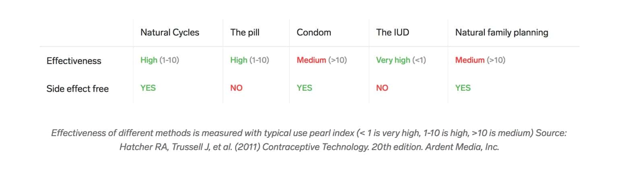Click The IUD column header
The image size is (644, 171).
click(392, 33)
